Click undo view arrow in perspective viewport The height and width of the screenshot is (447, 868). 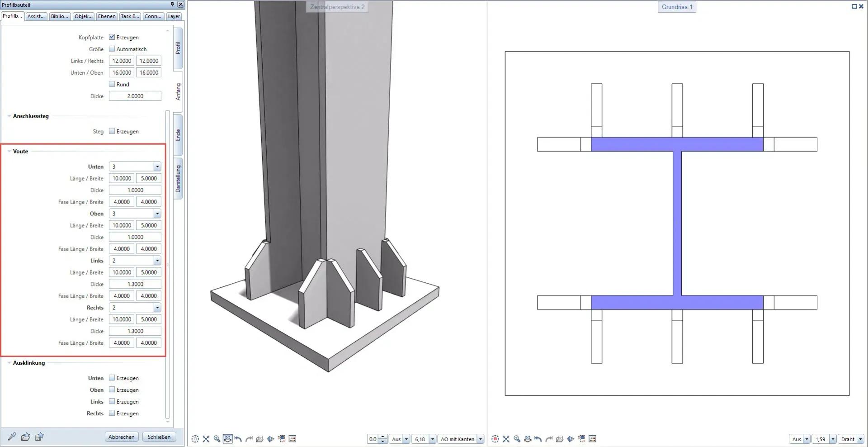point(238,439)
